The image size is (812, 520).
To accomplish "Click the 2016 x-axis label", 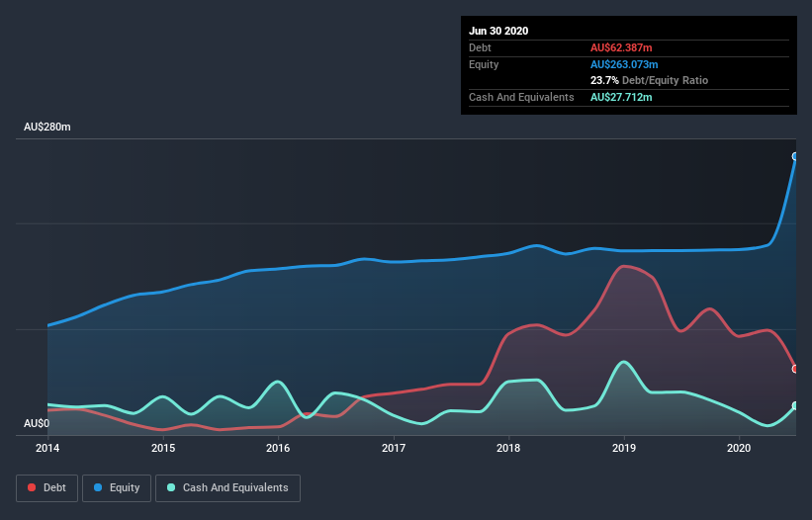I will pyautogui.click(x=278, y=448).
